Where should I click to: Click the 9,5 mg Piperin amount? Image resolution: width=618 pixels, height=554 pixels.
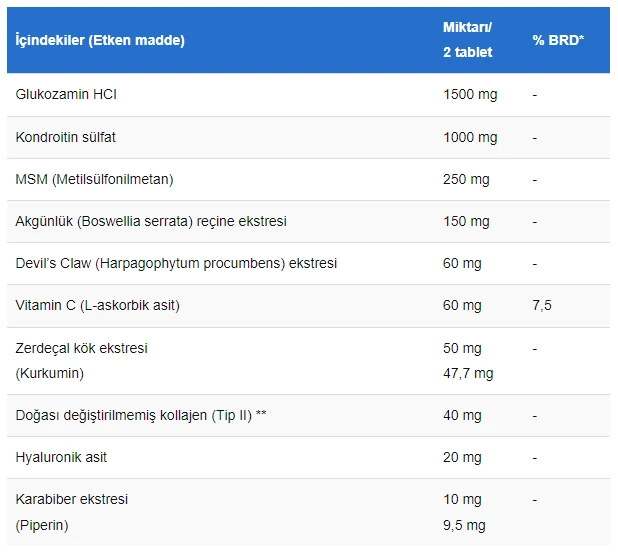464,524
